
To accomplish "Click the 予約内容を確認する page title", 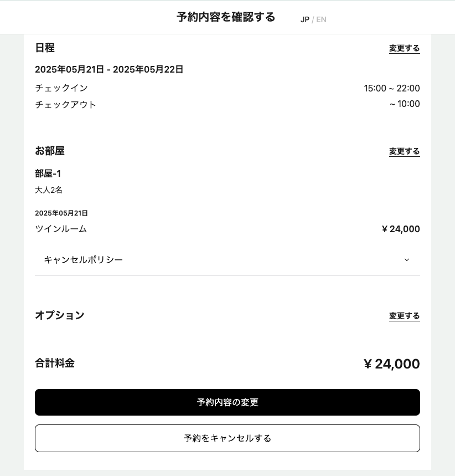I will pos(226,17).
